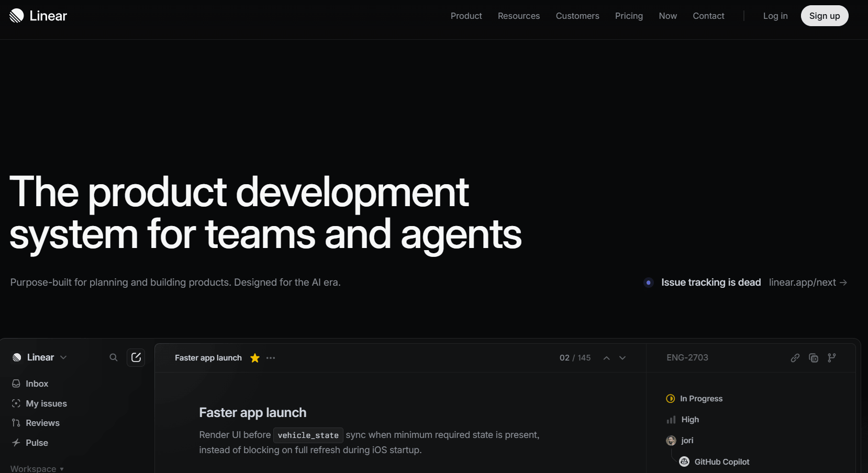Click the Inbox tray icon
Viewport: 868px width, 473px height.
[16, 384]
